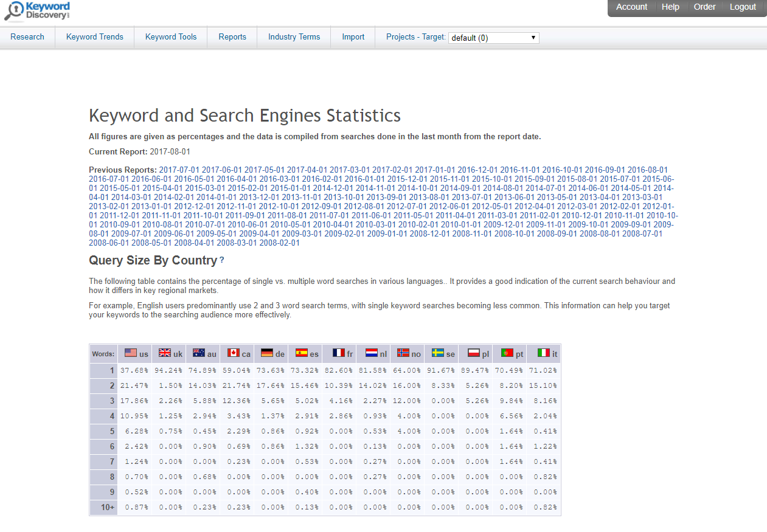Click the Keyword Discovery logo
The width and height of the screenshot is (767, 532).
(x=38, y=11)
